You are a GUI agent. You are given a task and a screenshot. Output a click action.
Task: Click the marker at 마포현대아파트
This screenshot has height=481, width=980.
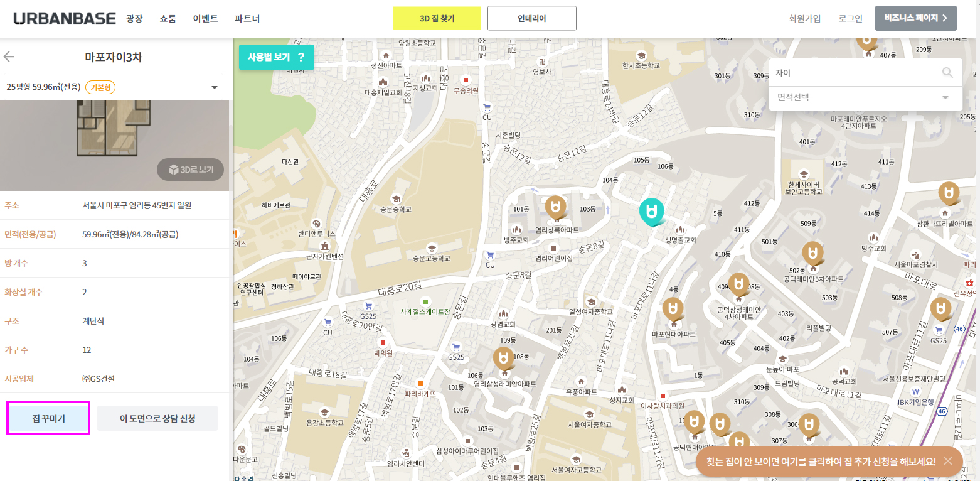click(x=674, y=310)
